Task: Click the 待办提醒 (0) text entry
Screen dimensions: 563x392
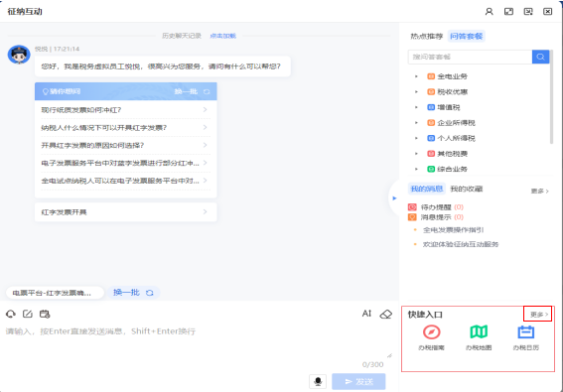Action: pyautogui.click(x=442, y=207)
